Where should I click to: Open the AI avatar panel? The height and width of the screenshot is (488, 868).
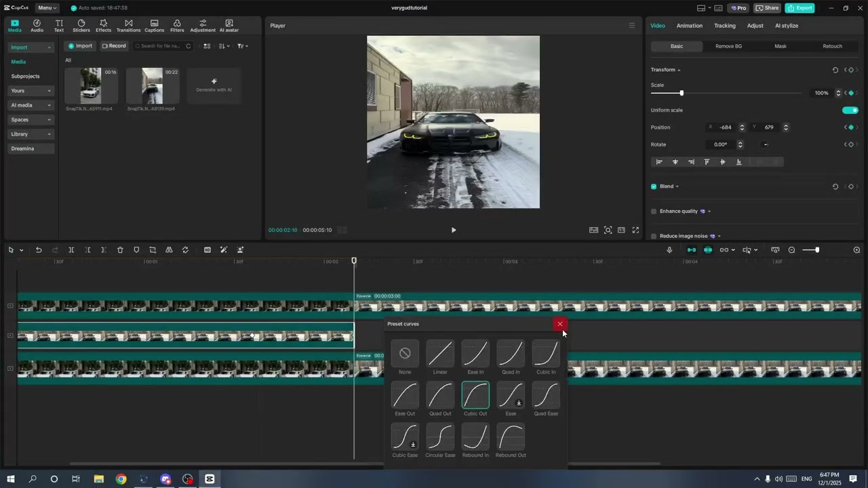pos(229,26)
